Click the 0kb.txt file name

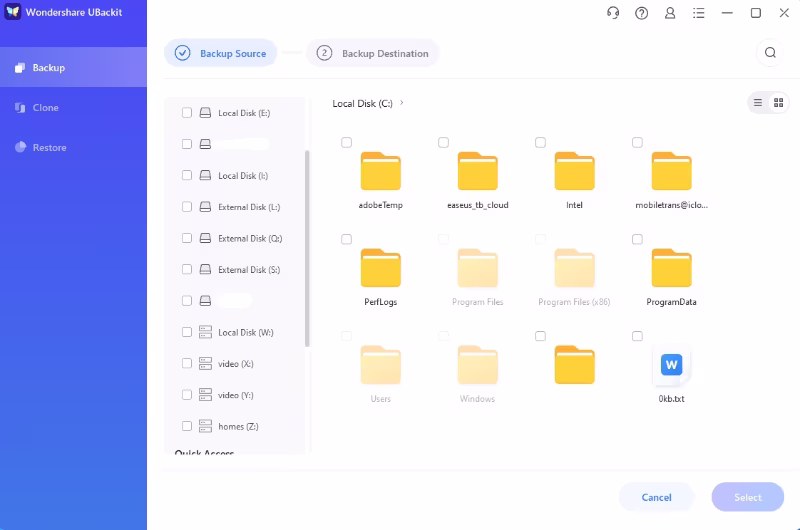coord(671,399)
